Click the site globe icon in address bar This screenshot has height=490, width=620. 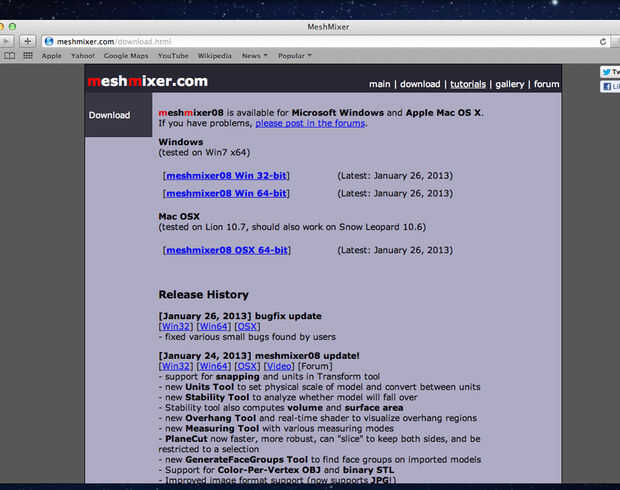click(49, 42)
